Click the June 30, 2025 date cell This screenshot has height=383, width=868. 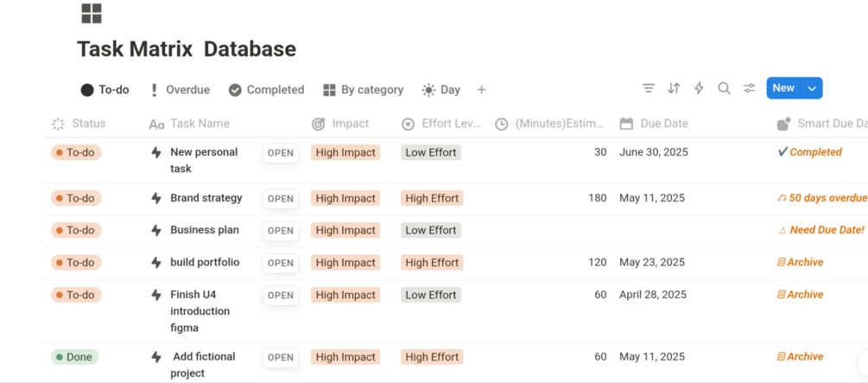tap(652, 152)
